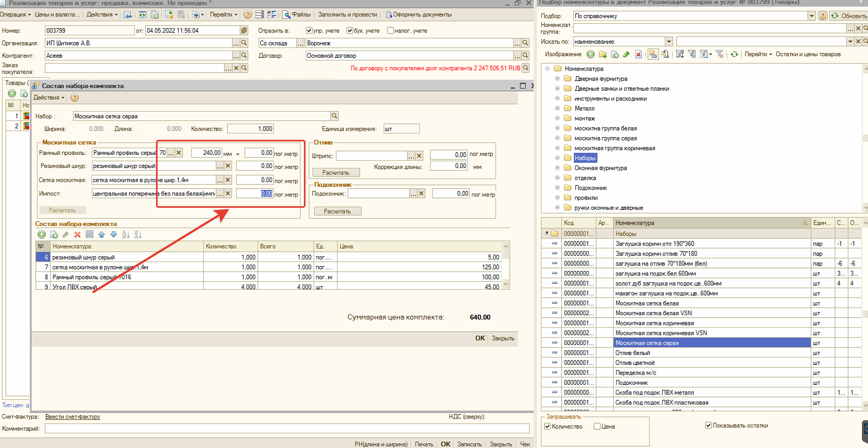Click the red delete row icon in kit table toolbar
Screen dimensions: 868x448
click(x=77, y=235)
